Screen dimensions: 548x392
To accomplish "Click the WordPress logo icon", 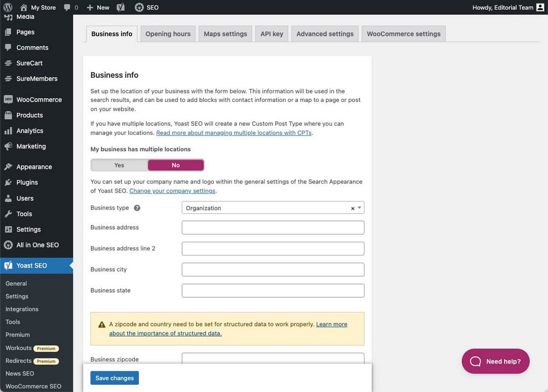I will click(7, 7).
